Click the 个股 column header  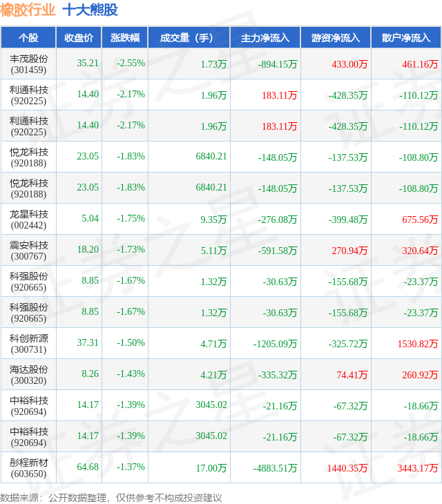point(28,37)
